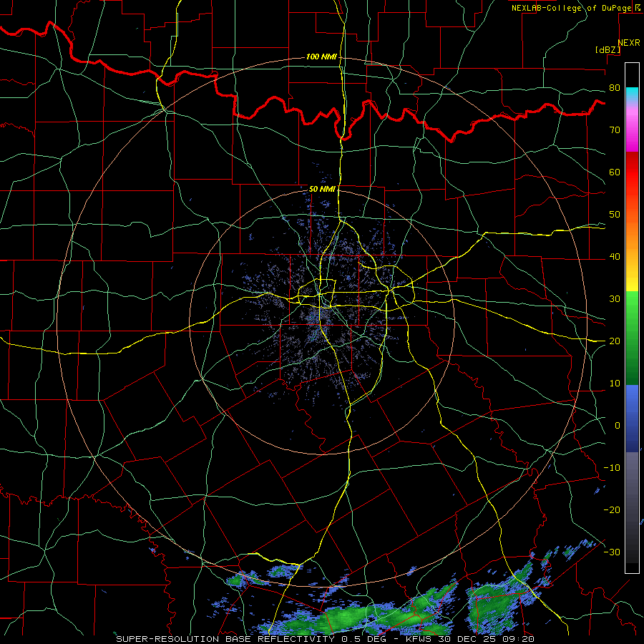Click the 70 dBZ scale value
Image resolution: width=644 pixels, height=644 pixels.
coord(615,130)
